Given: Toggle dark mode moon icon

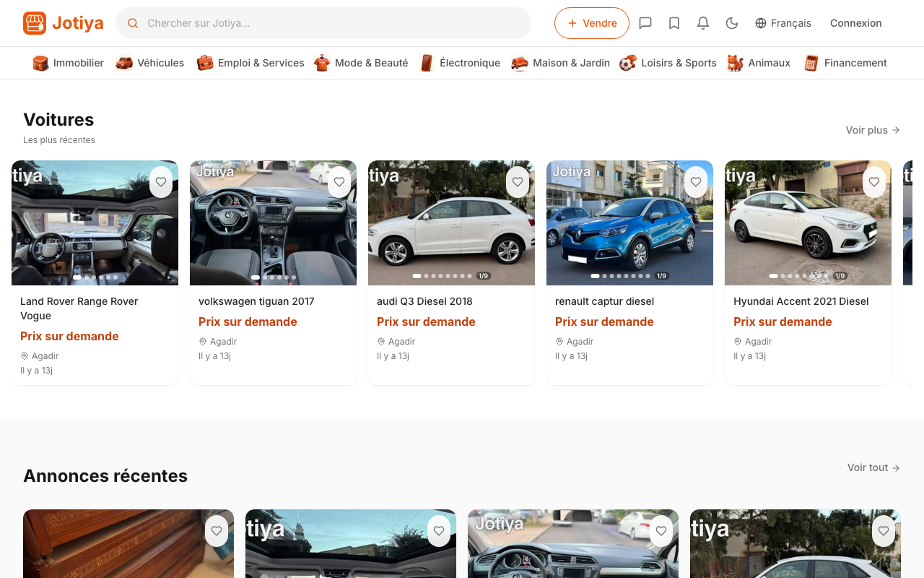Looking at the screenshot, I should pyautogui.click(x=732, y=23).
